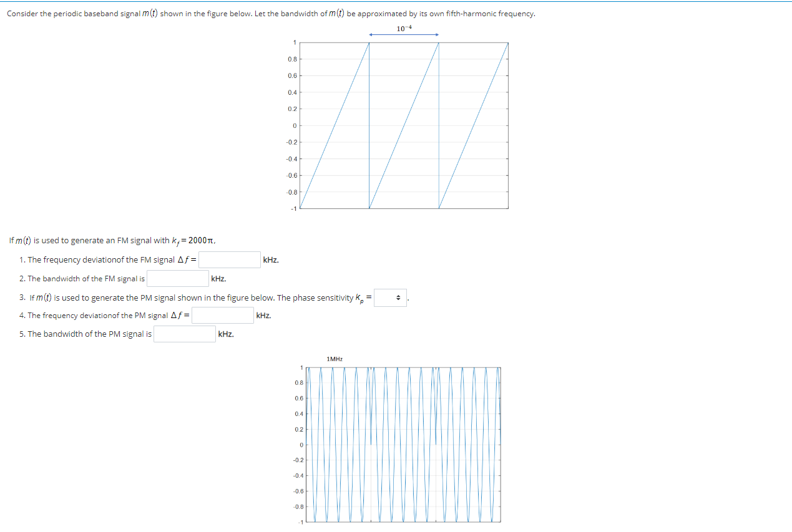Screen dimensions: 792x532
Task: Click the 10^-4 period annotation arrow
Action: [404, 34]
